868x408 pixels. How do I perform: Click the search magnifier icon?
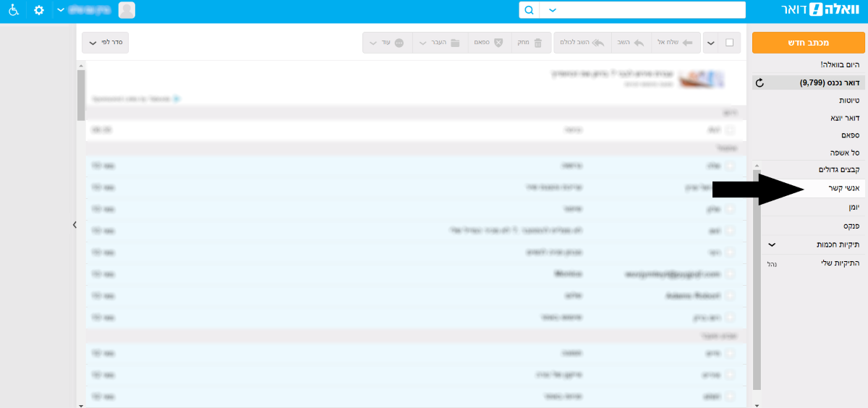click(x=529, y=10)
